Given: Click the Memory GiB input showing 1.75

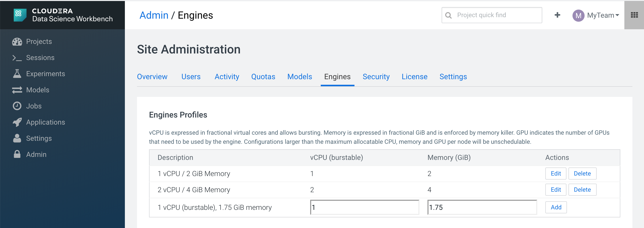Looking at the screenshot, I should (x=482, y=207).
